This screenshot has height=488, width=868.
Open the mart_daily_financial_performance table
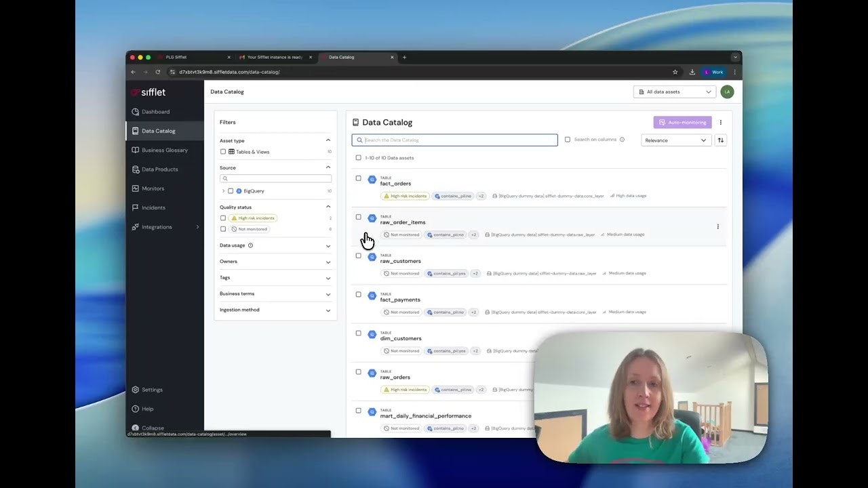(426, 416)
